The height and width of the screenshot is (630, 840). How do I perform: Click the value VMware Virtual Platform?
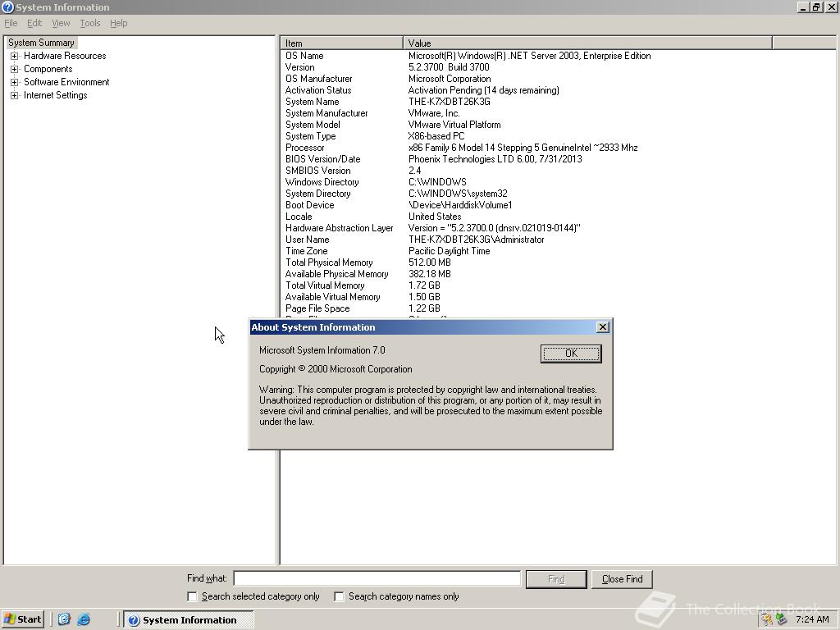[454, 125]
